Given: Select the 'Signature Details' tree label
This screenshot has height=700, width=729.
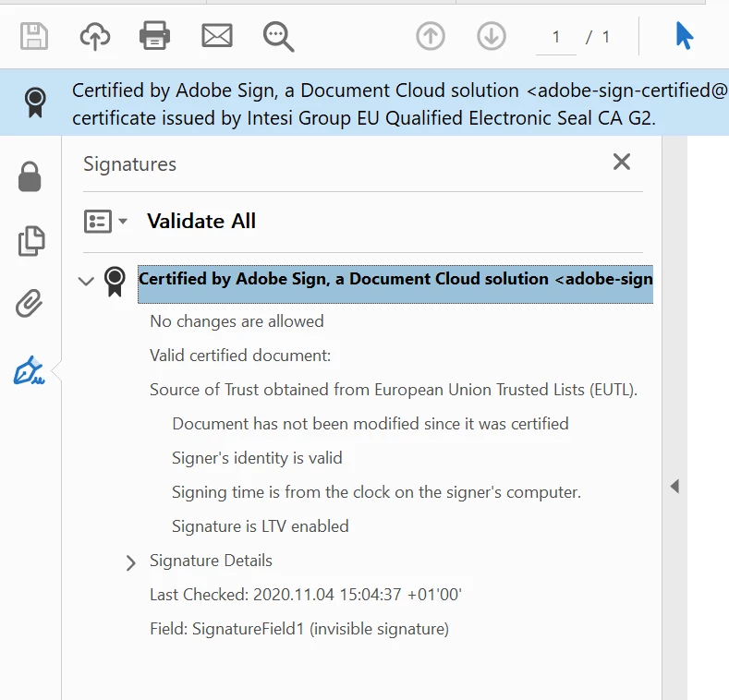Looking at the screenshot, I should click(211, 561).
